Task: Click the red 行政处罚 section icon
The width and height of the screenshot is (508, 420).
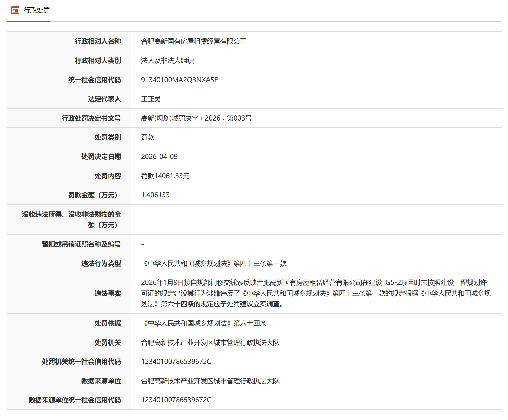Action: (x=15, y=10)
